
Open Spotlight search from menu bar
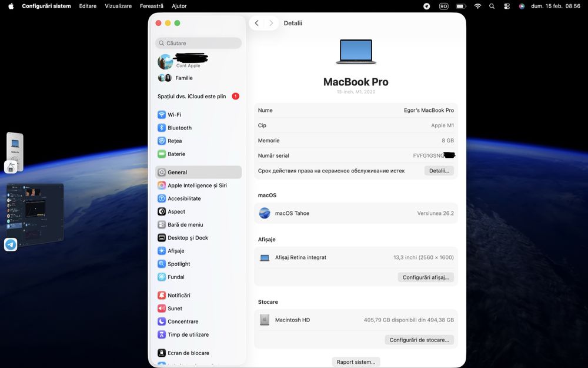(x=492, y=6)
